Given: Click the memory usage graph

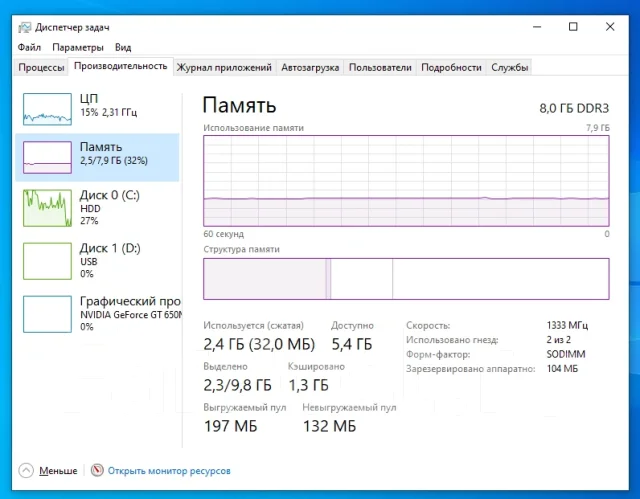Looking at the screenshot, I should coord(406,181).
